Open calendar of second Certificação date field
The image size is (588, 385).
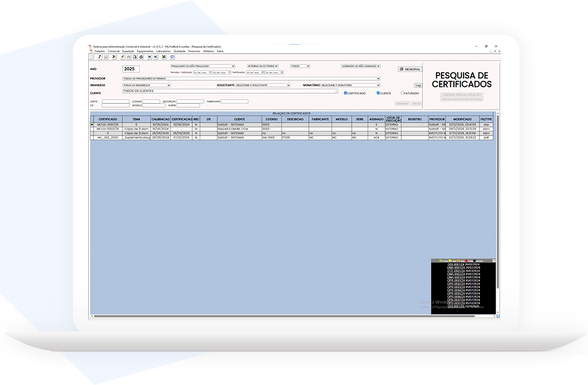coord(282,72)
